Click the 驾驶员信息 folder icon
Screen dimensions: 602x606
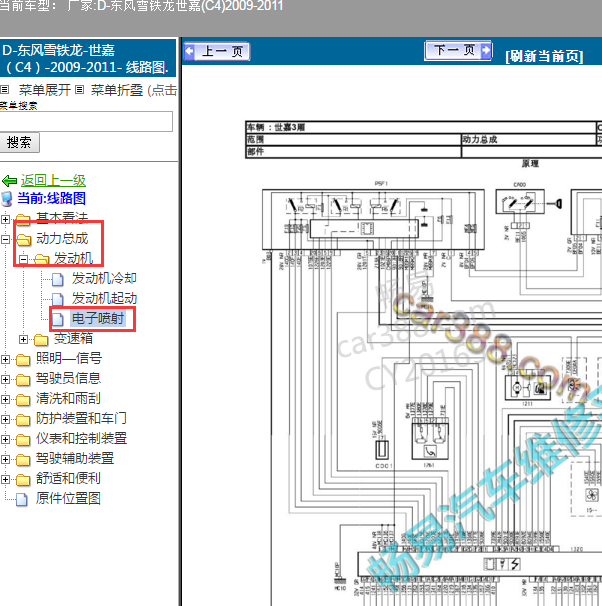23,380
